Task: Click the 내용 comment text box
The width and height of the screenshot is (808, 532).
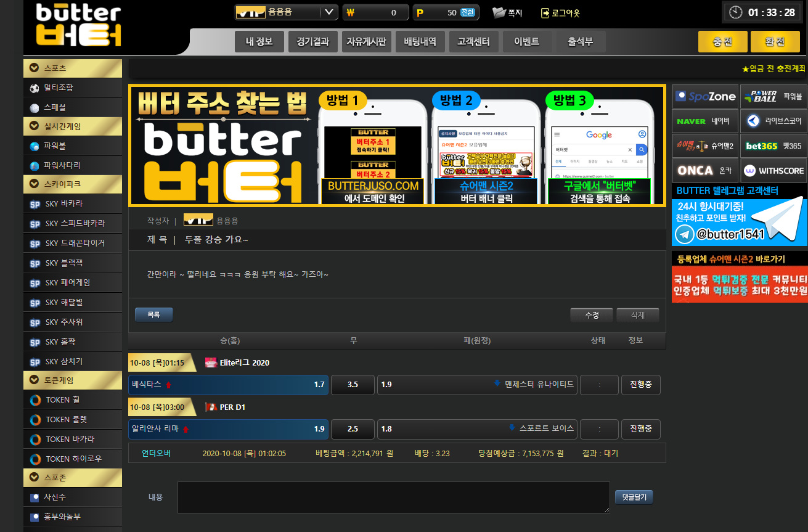Action: point(393,497)
